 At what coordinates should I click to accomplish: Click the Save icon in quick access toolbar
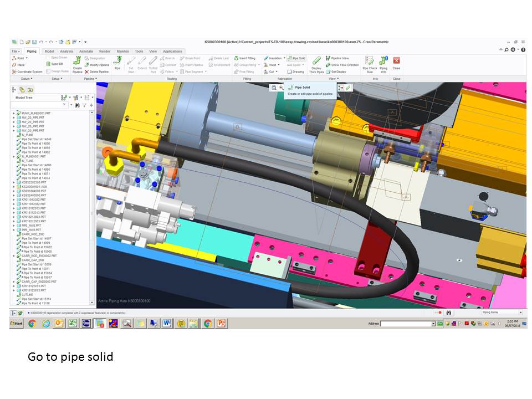coord(34,42)
